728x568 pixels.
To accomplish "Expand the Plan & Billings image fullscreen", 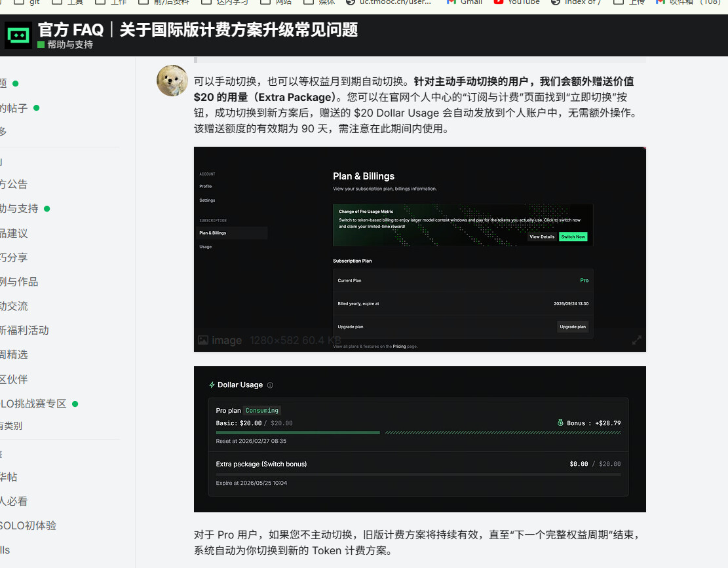I will (636, 340).
